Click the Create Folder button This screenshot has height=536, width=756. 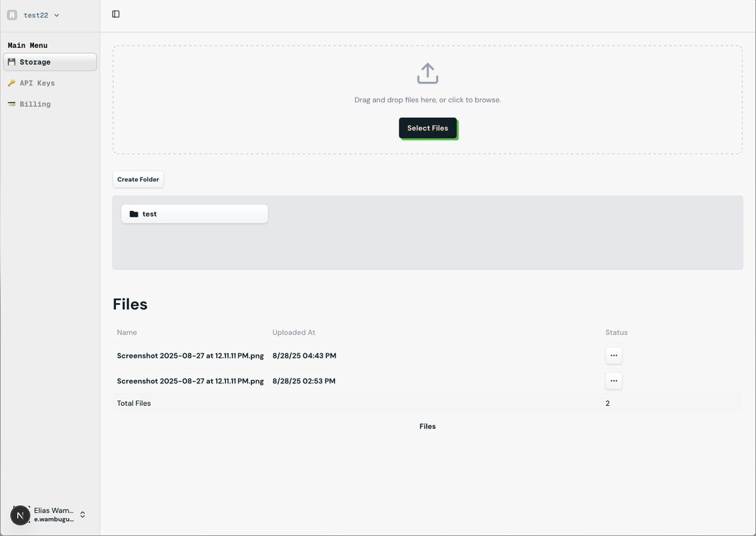[138, 180]
